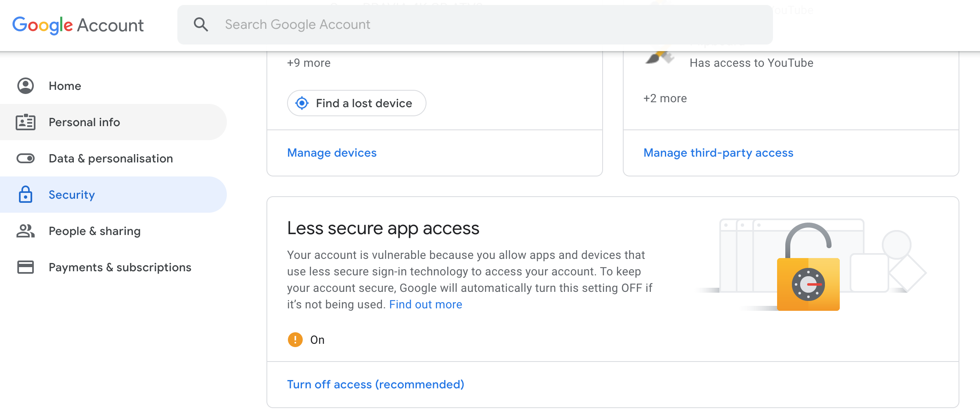Click the orange warning icon beside On
This screenshot has height=418, width=980.
click(x=295, y=340)
